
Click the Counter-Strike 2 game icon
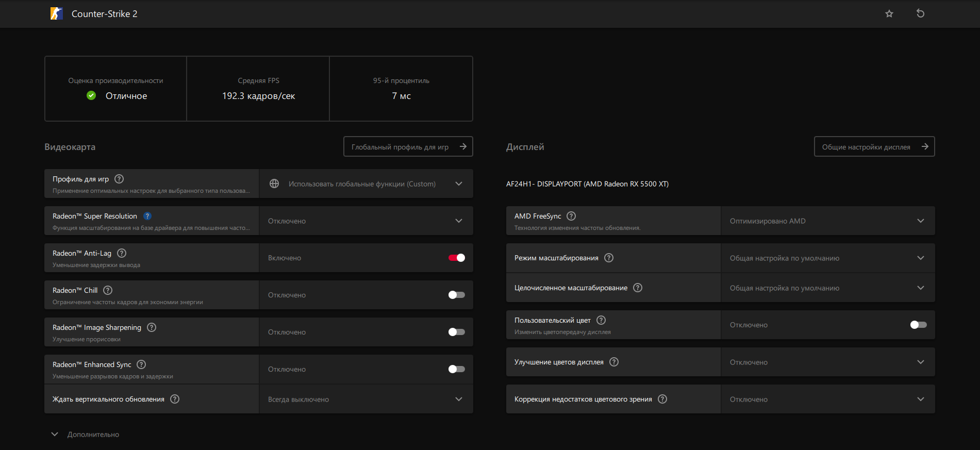click(56, 14)
